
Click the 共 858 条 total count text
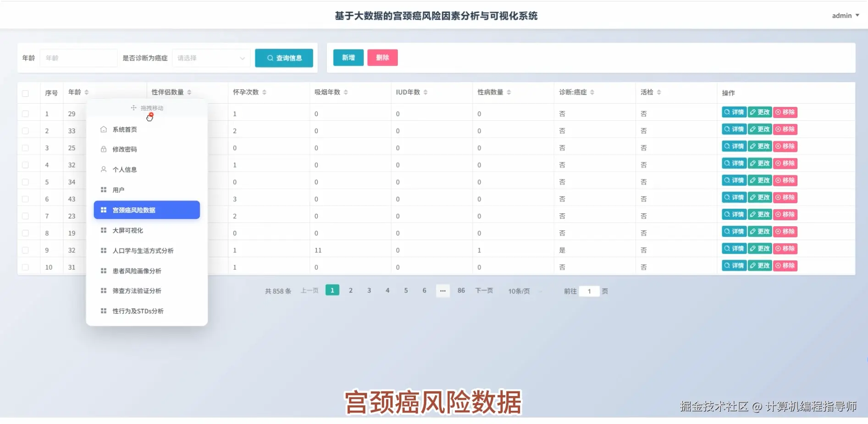(278, 291)
